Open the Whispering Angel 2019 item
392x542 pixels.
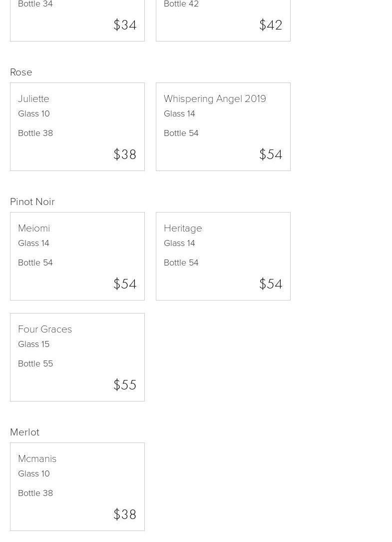point(215,98)
